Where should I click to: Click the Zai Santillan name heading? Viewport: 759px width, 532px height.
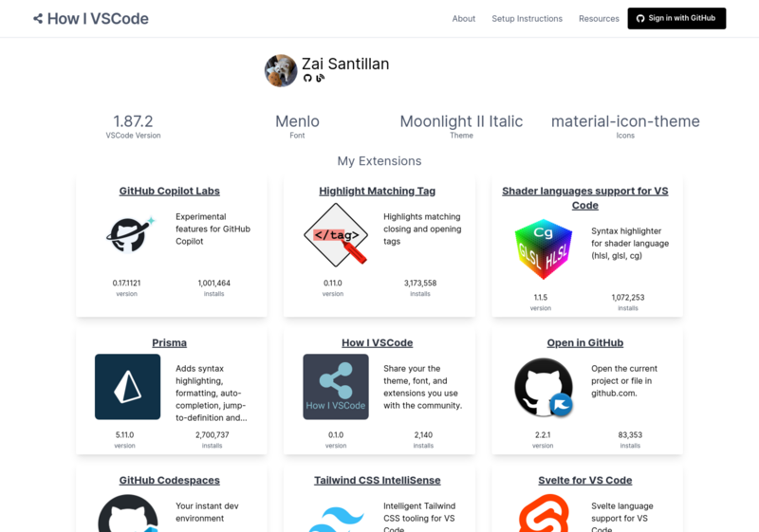(345, 64)
